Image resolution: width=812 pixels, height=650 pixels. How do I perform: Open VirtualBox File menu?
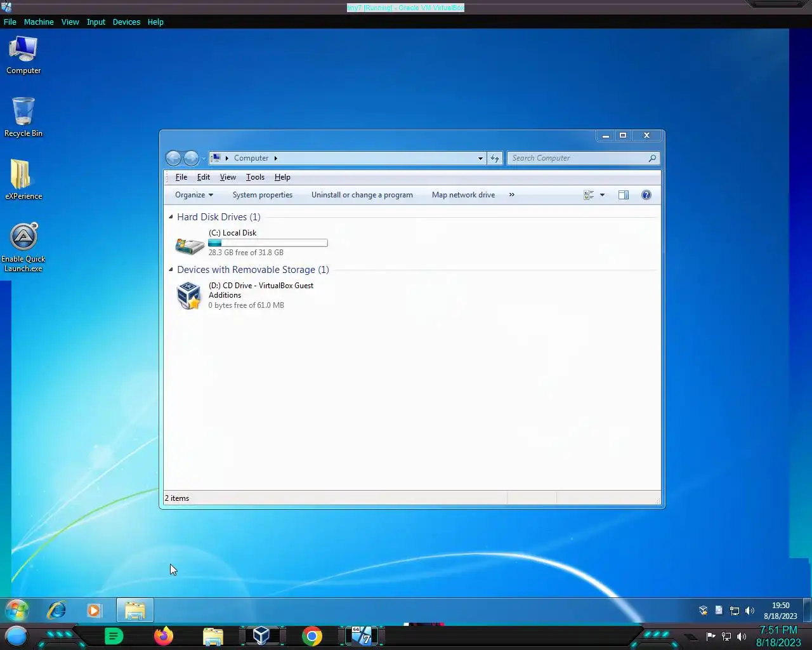point(10,22)
